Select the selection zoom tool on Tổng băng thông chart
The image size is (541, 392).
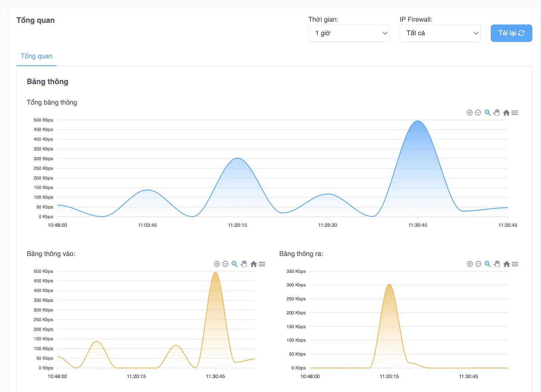pyautogui.click(x=488, y=113)
